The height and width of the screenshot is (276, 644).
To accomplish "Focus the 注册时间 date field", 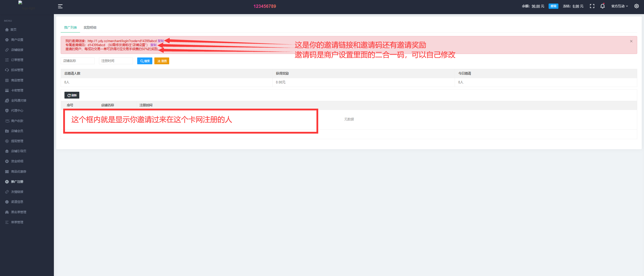I will (x=116, y=61).
